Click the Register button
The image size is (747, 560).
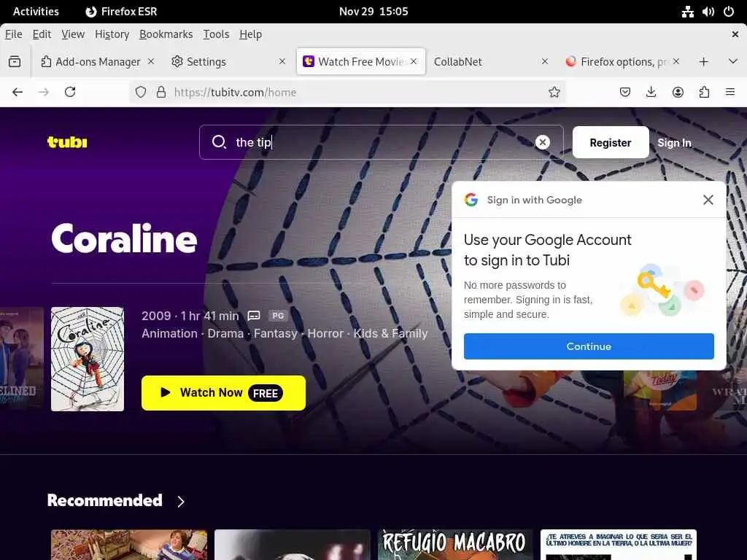pyautogui.click(x=611, y=142)
